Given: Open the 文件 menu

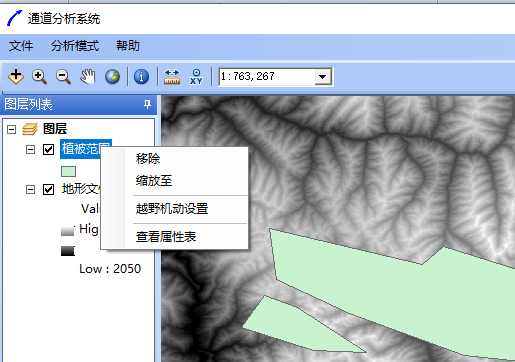Looking at the screenshot, I should point(21,46).
